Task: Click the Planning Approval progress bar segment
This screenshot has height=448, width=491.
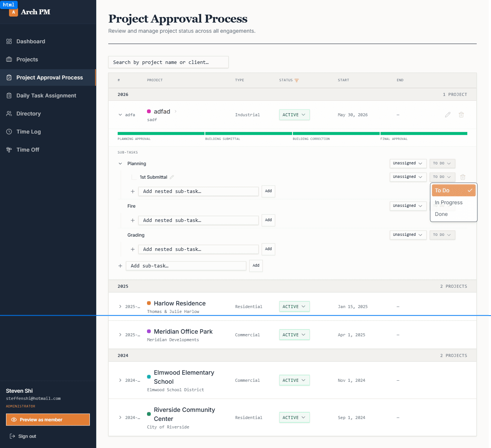Action: pos(161,133)
